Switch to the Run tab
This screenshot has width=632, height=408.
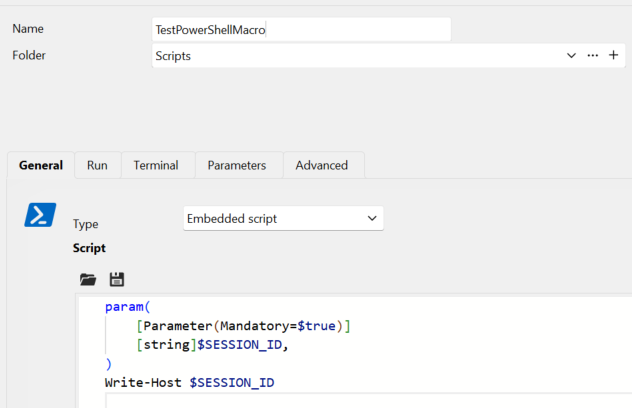point(97,165)
